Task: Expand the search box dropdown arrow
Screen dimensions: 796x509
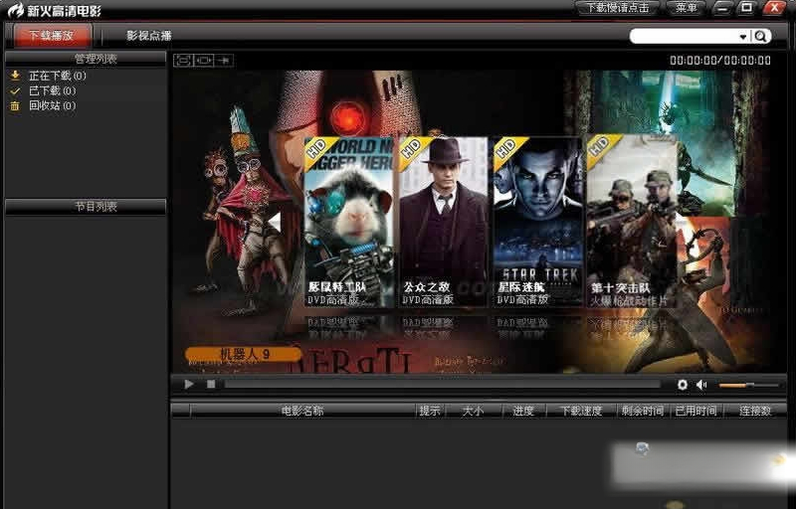Action: [x=743, y=37]
